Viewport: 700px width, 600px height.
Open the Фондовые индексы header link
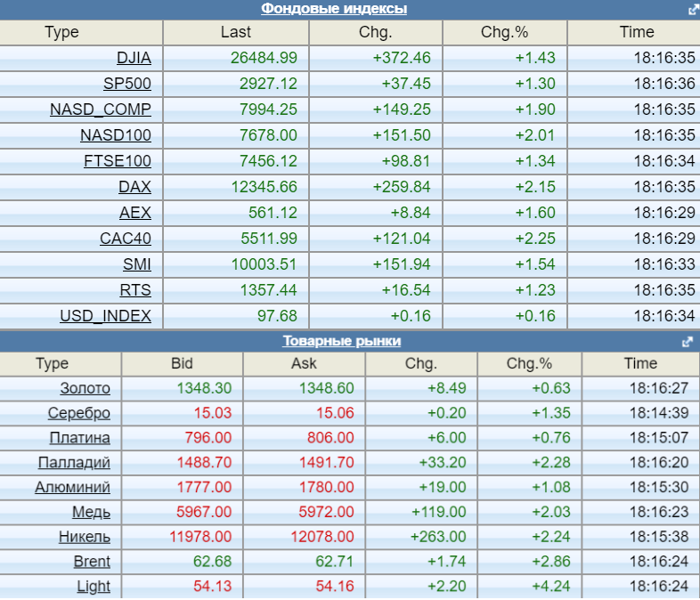334,9
